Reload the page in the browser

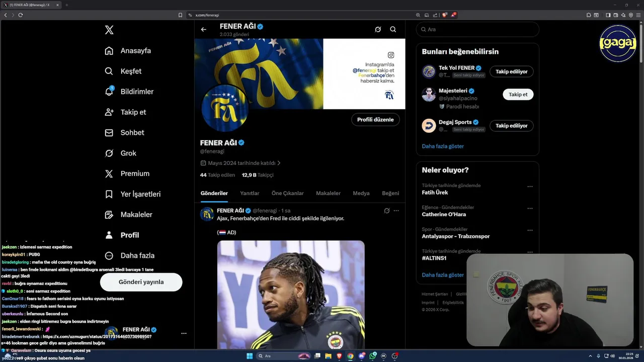tap(21, 15)
